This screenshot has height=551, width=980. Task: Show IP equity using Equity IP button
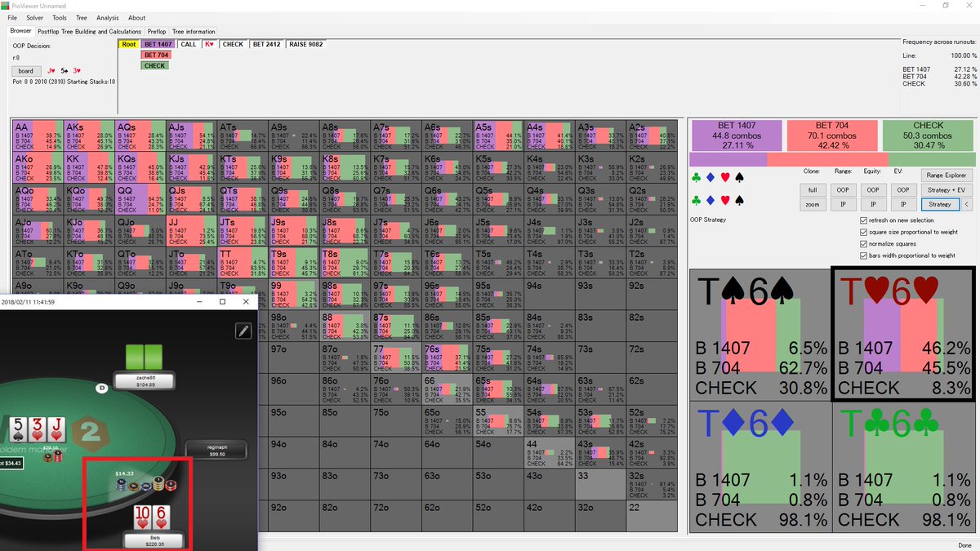point(874,204)
